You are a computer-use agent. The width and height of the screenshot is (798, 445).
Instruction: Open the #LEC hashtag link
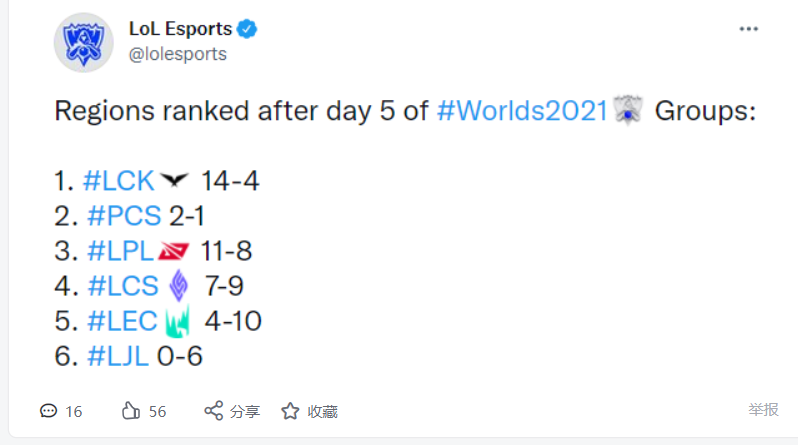pos(122,321)
